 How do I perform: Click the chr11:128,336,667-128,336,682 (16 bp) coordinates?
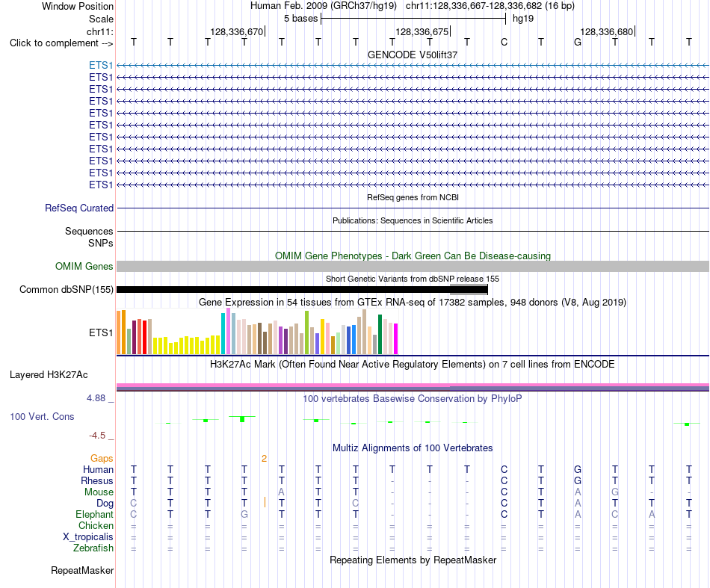pyautogui.click(x=490, y=6)
